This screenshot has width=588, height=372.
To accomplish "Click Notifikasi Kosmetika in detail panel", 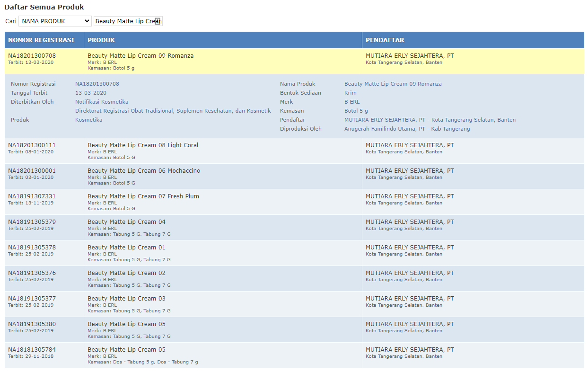I will pos(102,102).
